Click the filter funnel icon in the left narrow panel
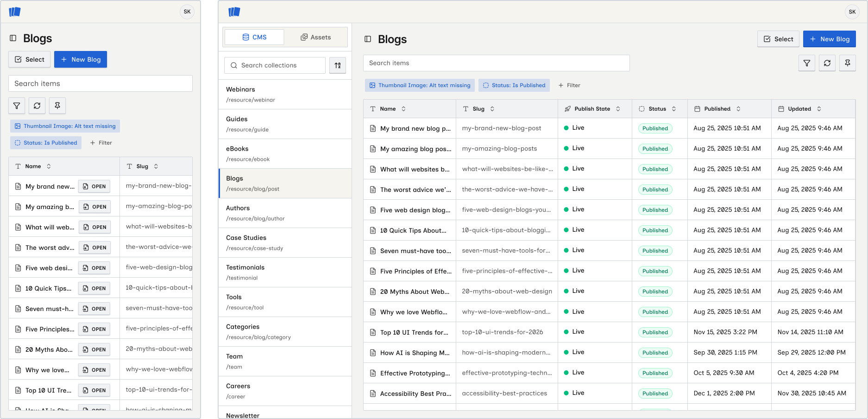Viewport: 868px width, 419px height. [17, 106]
